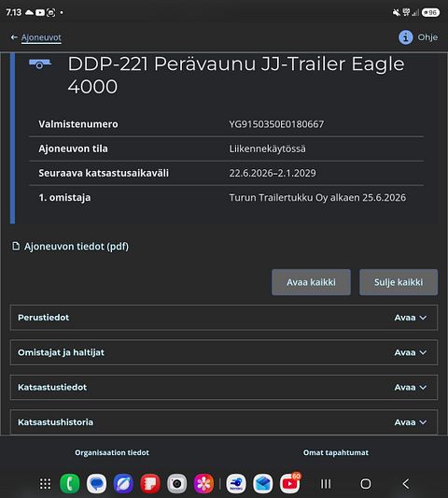Expand the Perustiedot section
This screenshot has width=448, height=498.
point(224,318)
